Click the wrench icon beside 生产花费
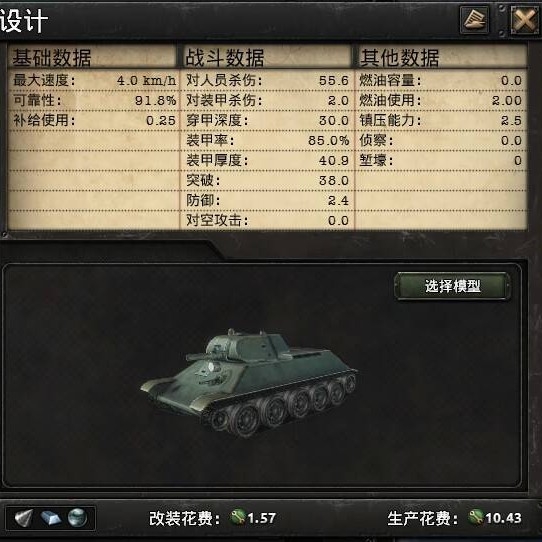Viewport: 542px width, 542px height. click(476, 517)
